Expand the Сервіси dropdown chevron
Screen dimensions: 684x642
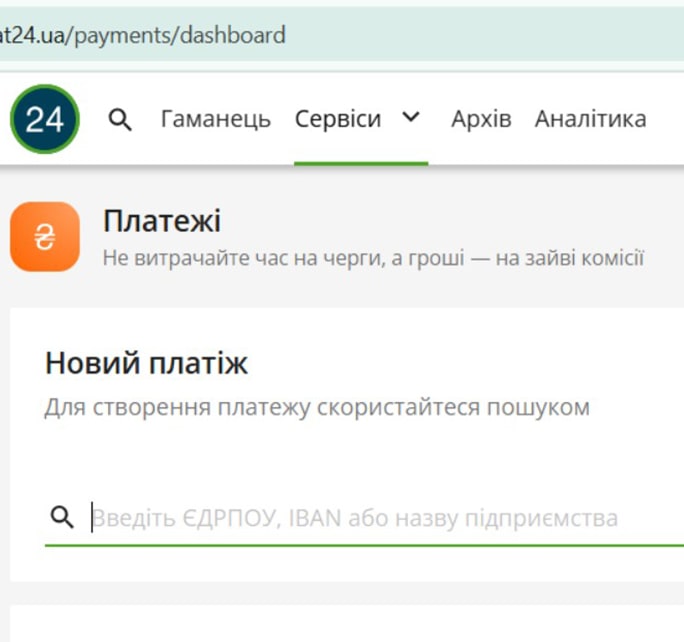[x=410, y=118]
